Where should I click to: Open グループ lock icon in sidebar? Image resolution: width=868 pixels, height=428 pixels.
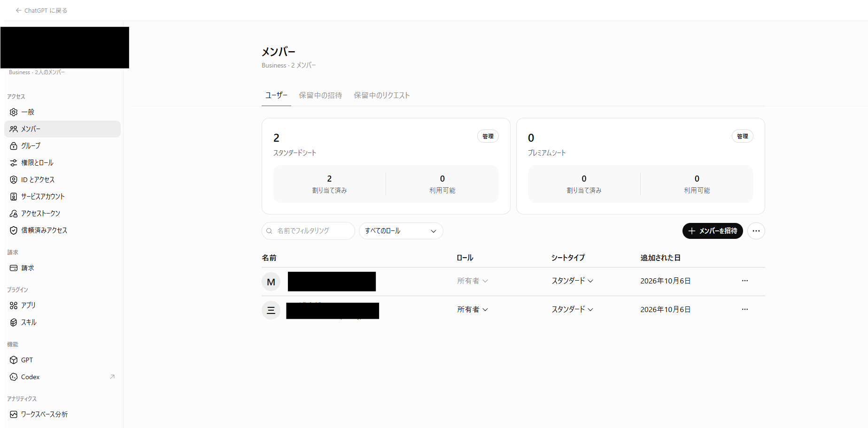[14, 146]
